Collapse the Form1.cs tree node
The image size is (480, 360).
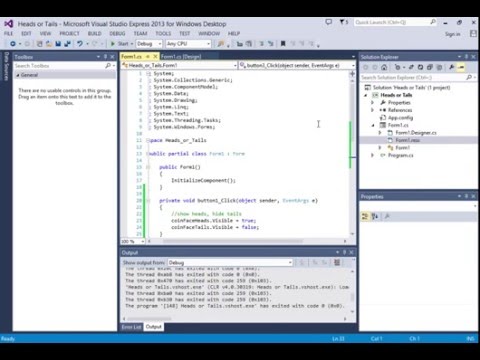373,125
